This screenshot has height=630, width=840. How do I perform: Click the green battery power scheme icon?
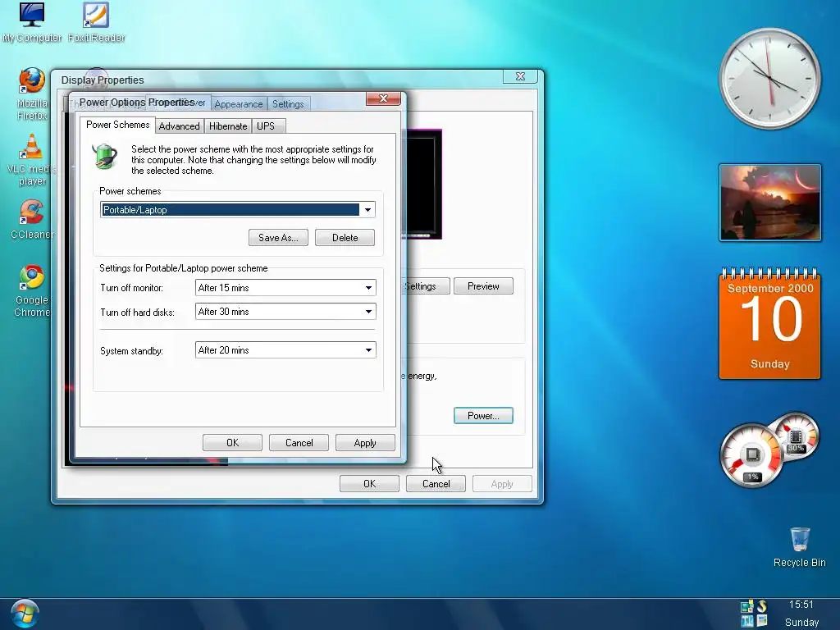104,157
